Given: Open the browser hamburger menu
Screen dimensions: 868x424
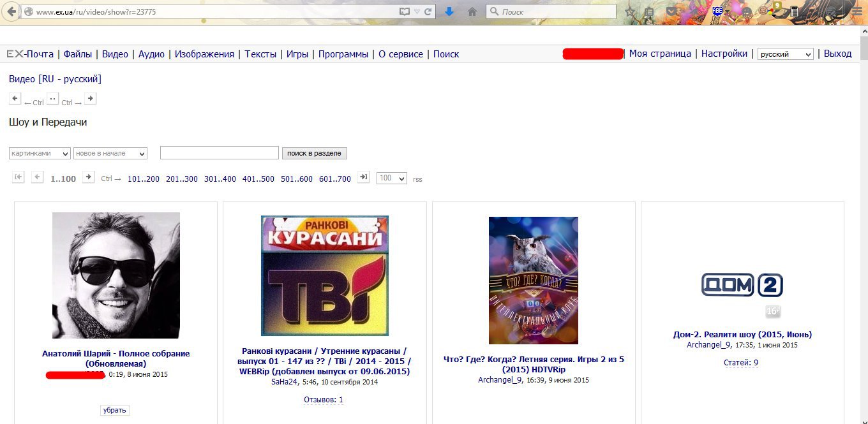Looking at the screenshot, I should 857,11.
